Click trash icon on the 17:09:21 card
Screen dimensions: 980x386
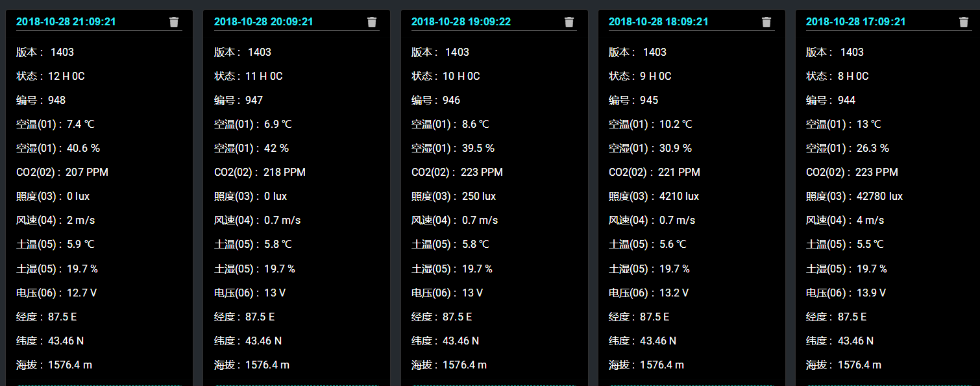click(x=964, y=22)
